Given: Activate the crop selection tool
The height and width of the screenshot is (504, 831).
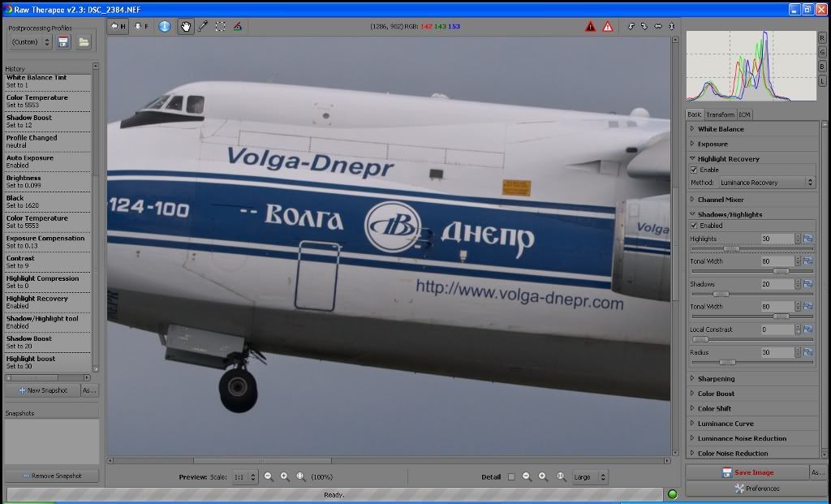Looking at the screenshot, I should pos(220,27).
